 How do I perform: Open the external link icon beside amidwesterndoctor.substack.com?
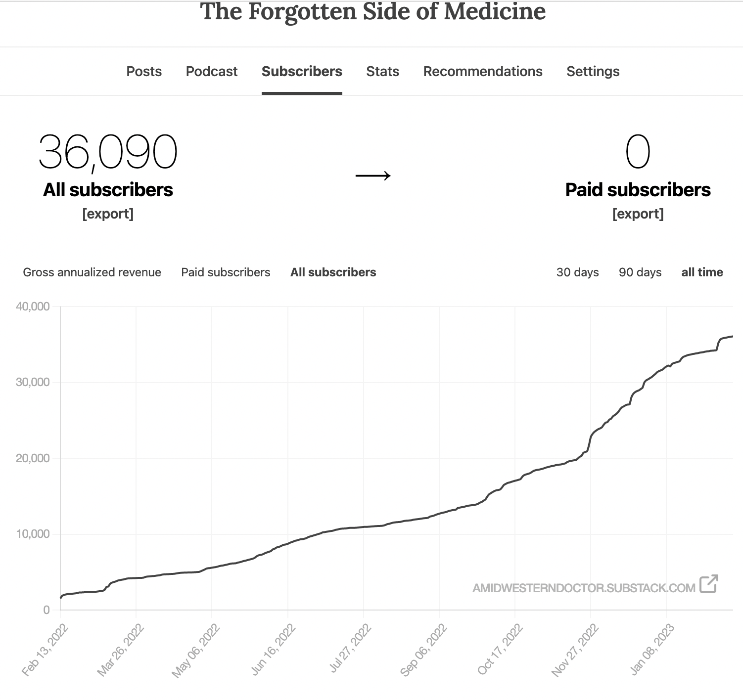[708, 584]
